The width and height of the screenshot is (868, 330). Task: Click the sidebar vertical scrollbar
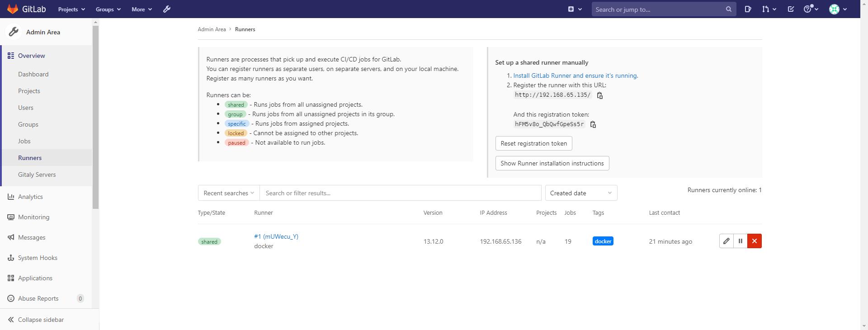coord(95,117)
